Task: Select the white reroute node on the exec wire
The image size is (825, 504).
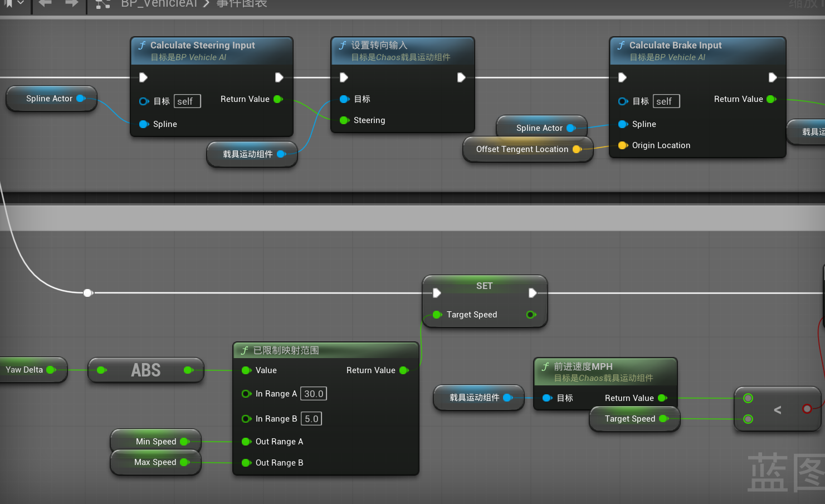Action: point(87,293)
